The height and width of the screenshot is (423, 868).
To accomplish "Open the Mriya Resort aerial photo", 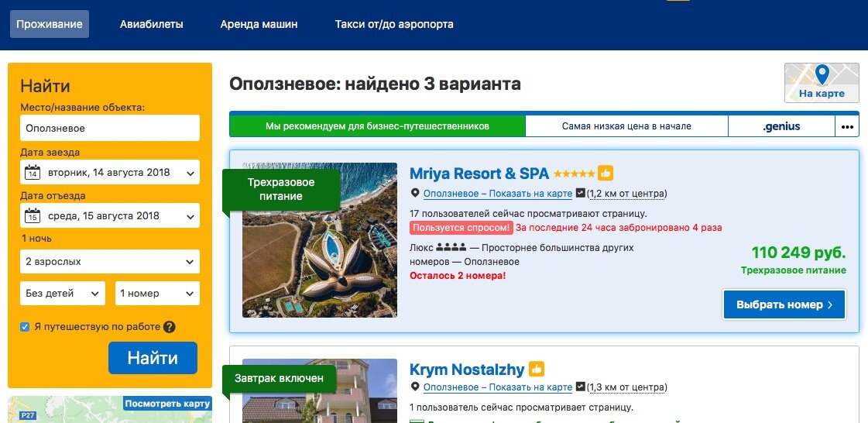I will (320, 239).
